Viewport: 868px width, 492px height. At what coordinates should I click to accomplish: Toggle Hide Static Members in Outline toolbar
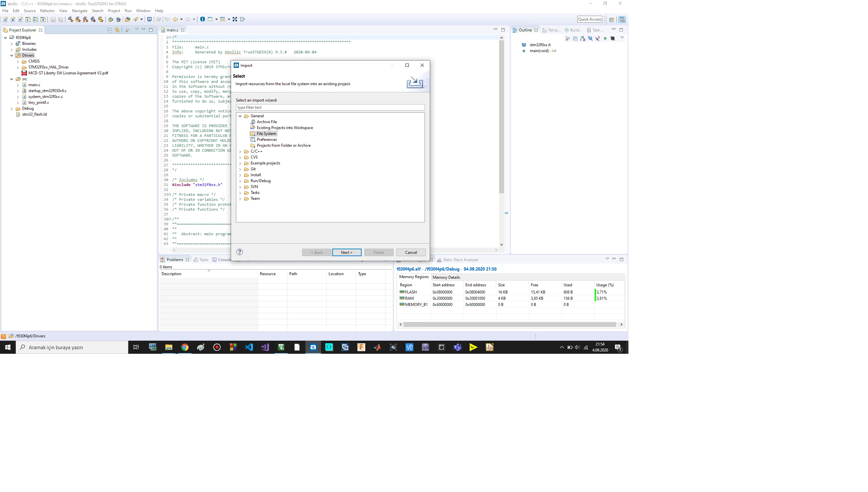(x=598, y=39)
